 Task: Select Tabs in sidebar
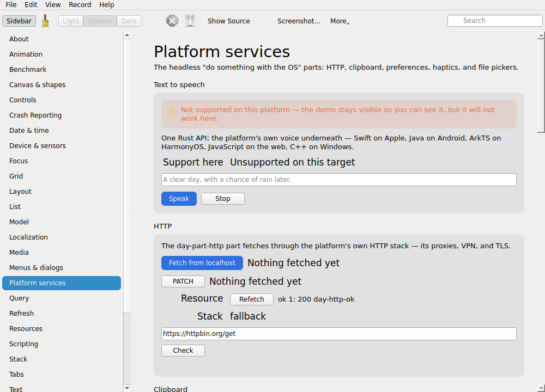click(x=62, y=375)
